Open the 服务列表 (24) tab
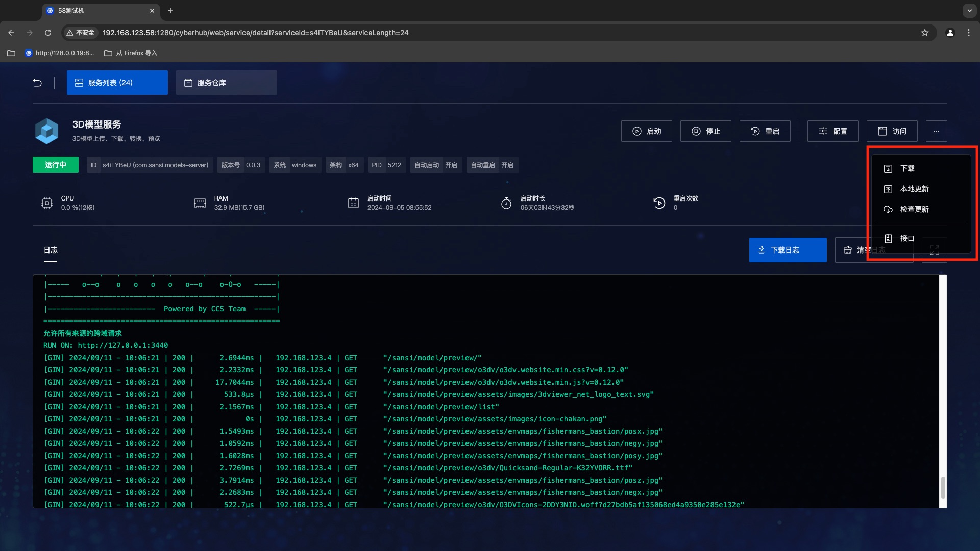This screenshot has height=551, width=980. (x=117, y=83)
